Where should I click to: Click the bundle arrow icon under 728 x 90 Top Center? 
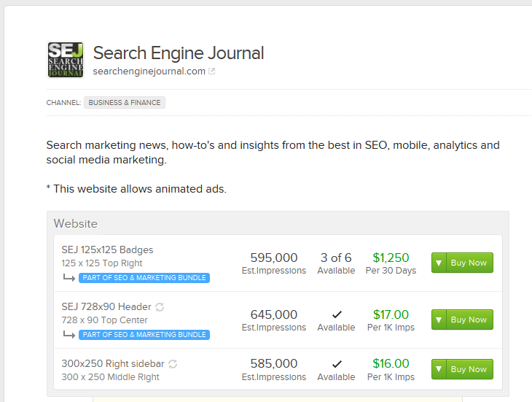pyautogui.click(x=69, y=335)
